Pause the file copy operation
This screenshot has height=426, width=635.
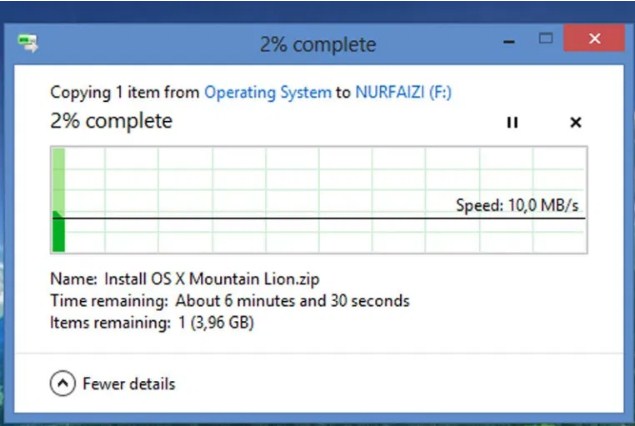tap(512, 122)
